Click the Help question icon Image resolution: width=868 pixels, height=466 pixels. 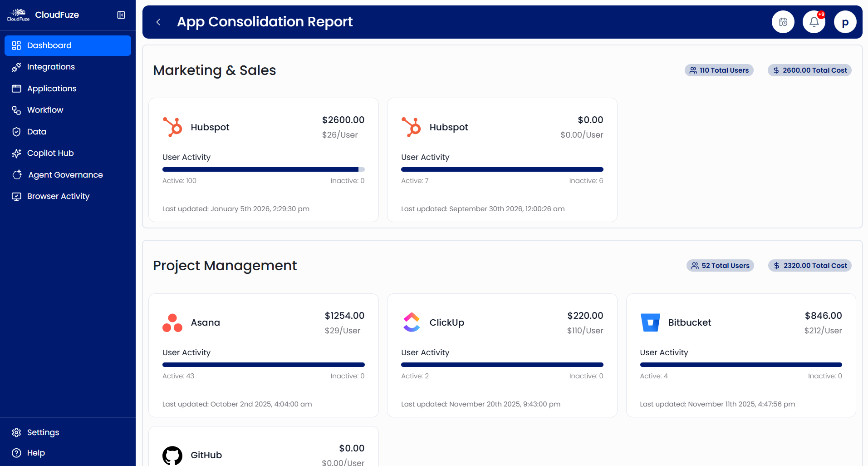point(16,453)
